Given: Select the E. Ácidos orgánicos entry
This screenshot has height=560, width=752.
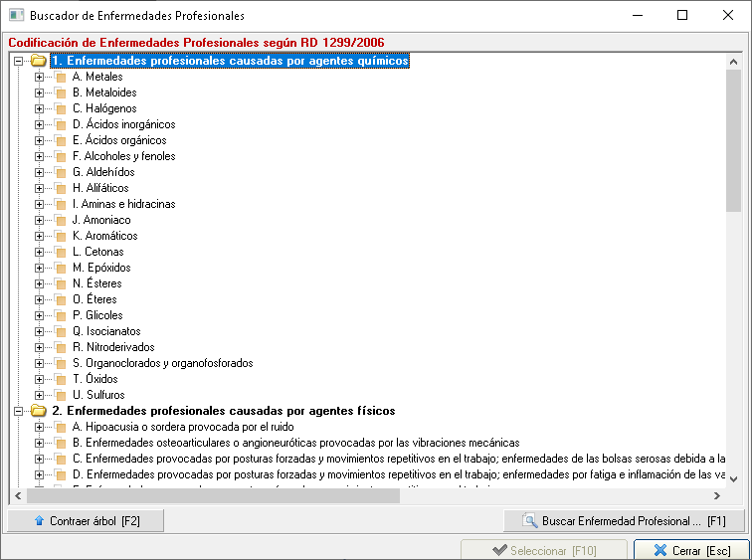Looking at the screenshot, I should tap(118, 140).
